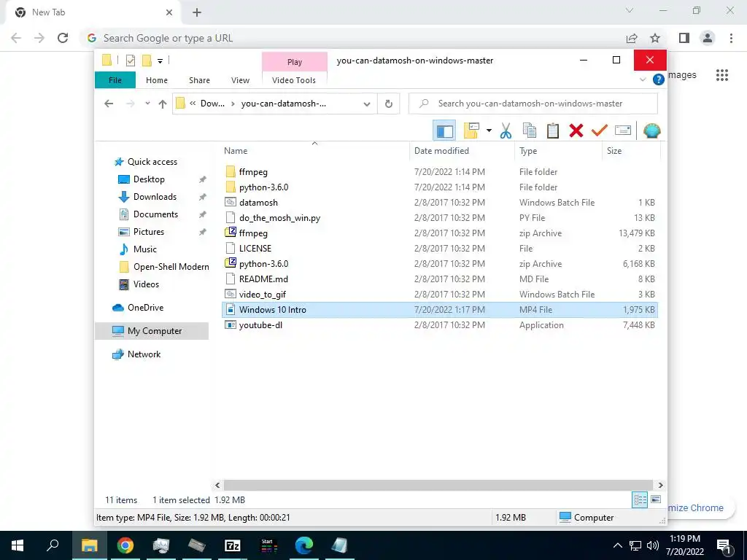This screenshot has width=747, height=560.
Task: Sort by the Type column header
Action: click(x=558, y=150)
